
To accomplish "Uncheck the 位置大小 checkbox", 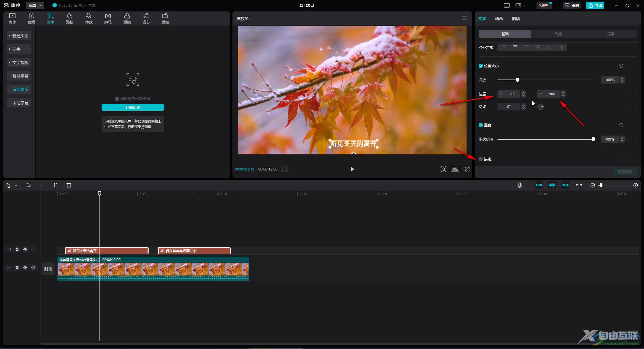I will [481, 66].
